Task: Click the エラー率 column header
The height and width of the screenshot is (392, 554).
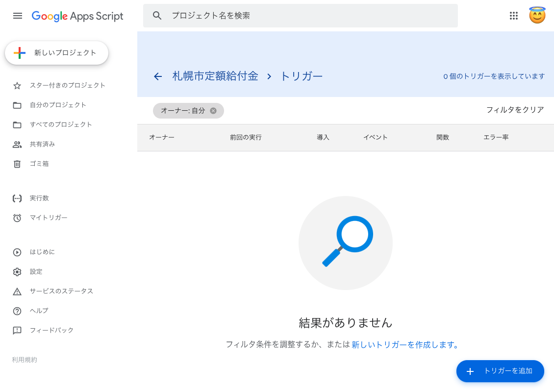Action: point(496,137)
